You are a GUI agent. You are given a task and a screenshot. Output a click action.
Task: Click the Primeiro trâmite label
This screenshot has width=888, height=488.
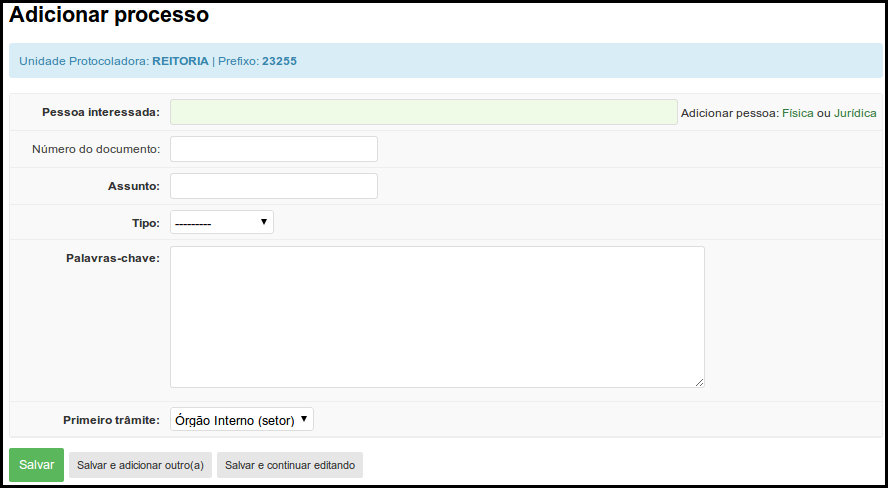click(x=112, y=420)
